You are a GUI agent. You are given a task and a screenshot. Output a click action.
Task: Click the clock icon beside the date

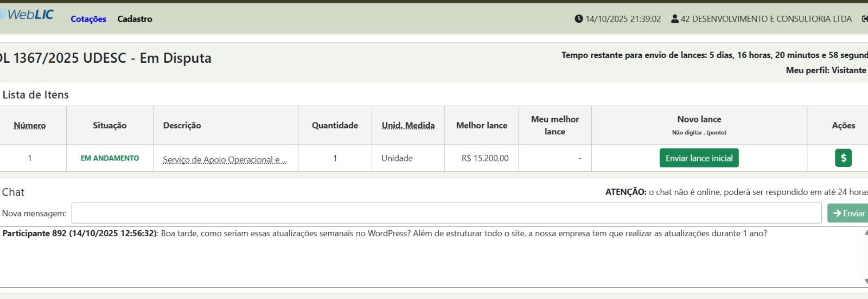click(578, 19)
